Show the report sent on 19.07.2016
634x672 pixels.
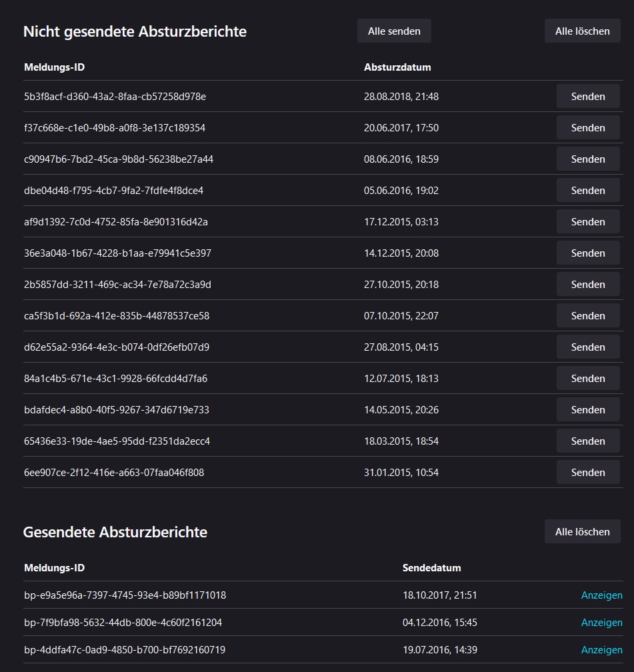[x=601, y=650]
